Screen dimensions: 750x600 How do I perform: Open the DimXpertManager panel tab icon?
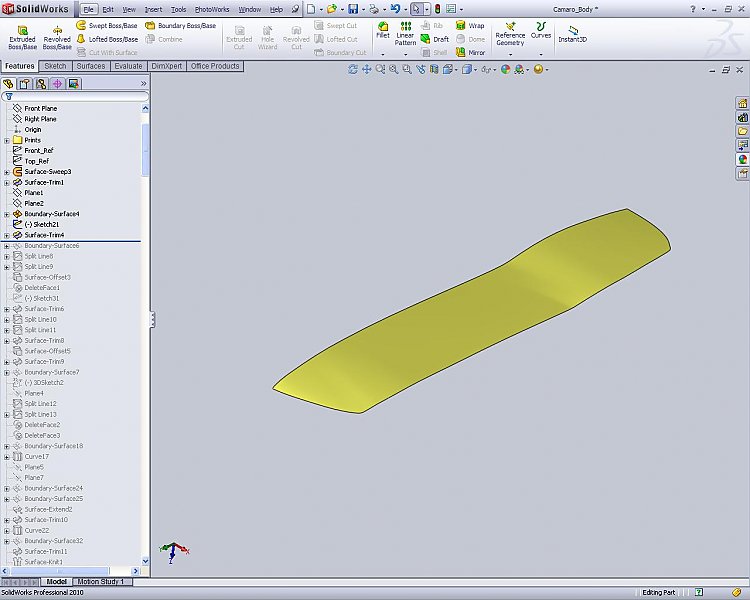click(x=57, y=84)
